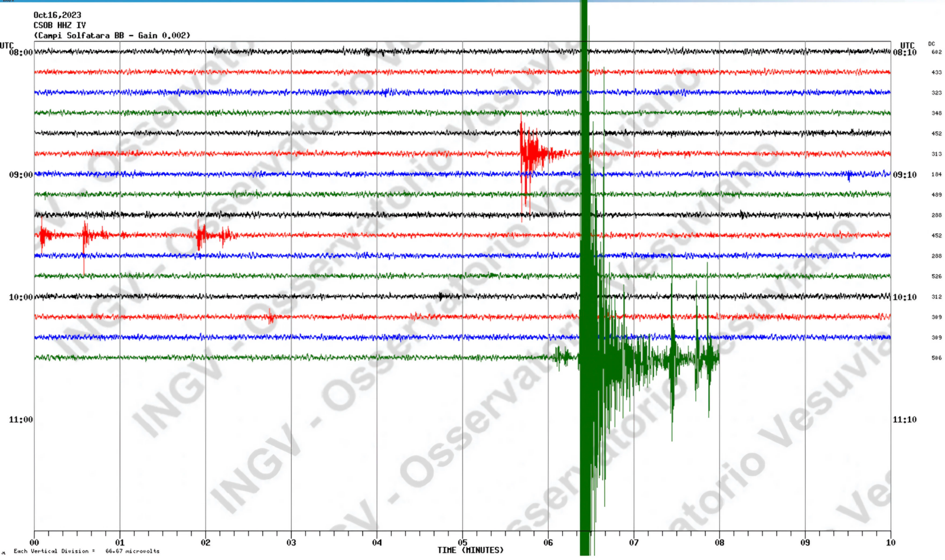Click minute 05 label on time axis
The width and height of the screenshot is (945, 560).
pos(462,542)
